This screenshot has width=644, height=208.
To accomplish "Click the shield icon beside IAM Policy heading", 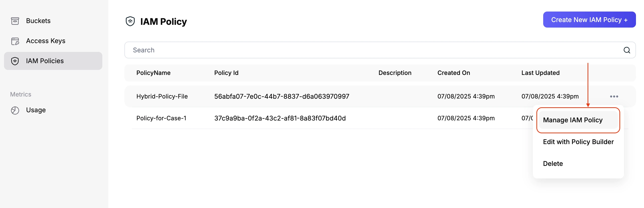I will 130,21.
